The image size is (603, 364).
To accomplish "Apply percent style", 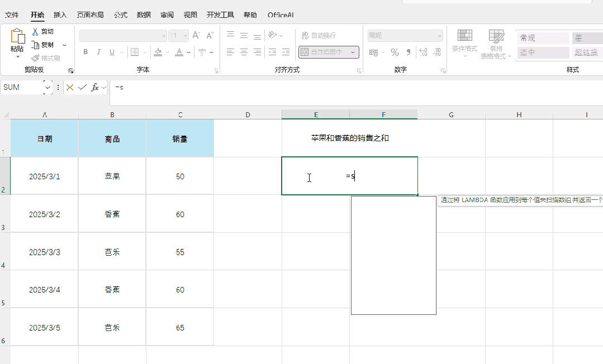I will coord(395,52).
